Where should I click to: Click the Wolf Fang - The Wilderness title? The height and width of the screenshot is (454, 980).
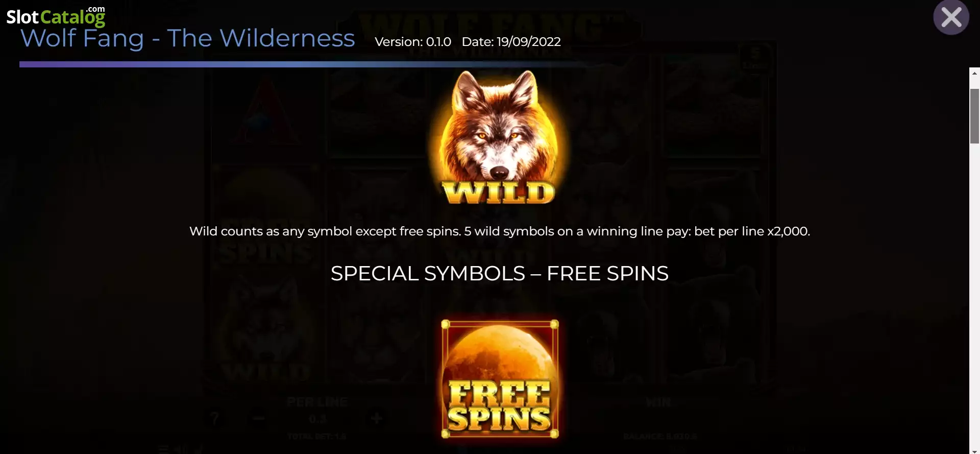click(x=187, y=38)
